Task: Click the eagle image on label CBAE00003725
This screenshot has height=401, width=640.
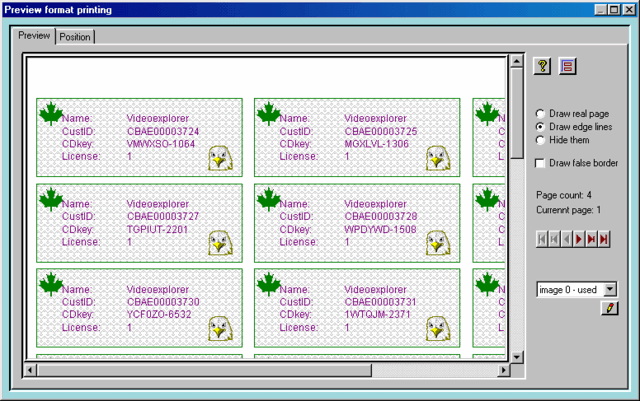Action: point(438,158)
